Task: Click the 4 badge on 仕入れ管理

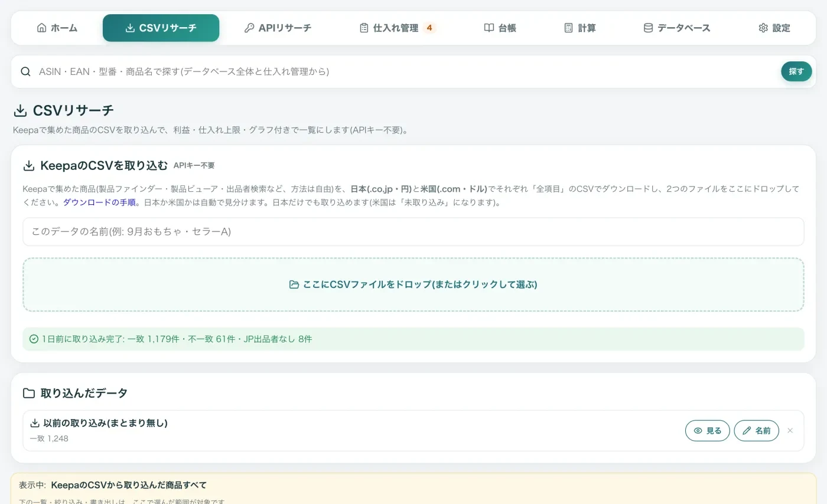Action: click(x=429, y=28)
